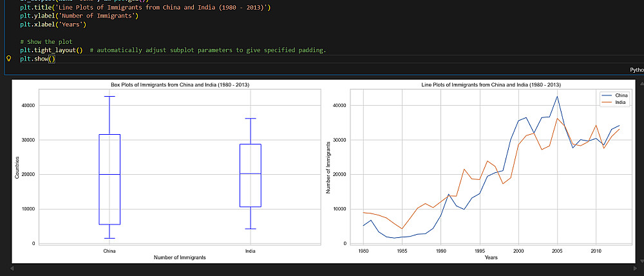Click the 2005 tick label on the line plot
Image resolution: width=644 pixels, height=276 pixels.
coord(557,250)
